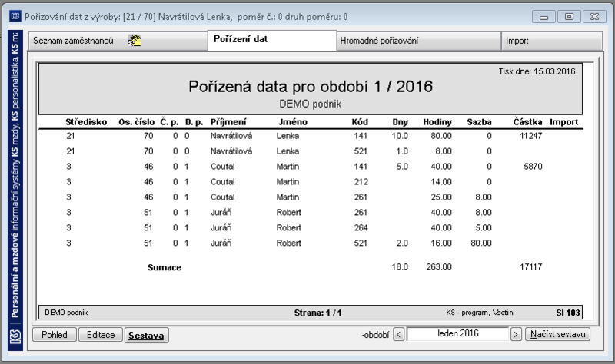Screen dimensions: 615x364
Task: Switch to Pohled view button
Action: [55, 335]
